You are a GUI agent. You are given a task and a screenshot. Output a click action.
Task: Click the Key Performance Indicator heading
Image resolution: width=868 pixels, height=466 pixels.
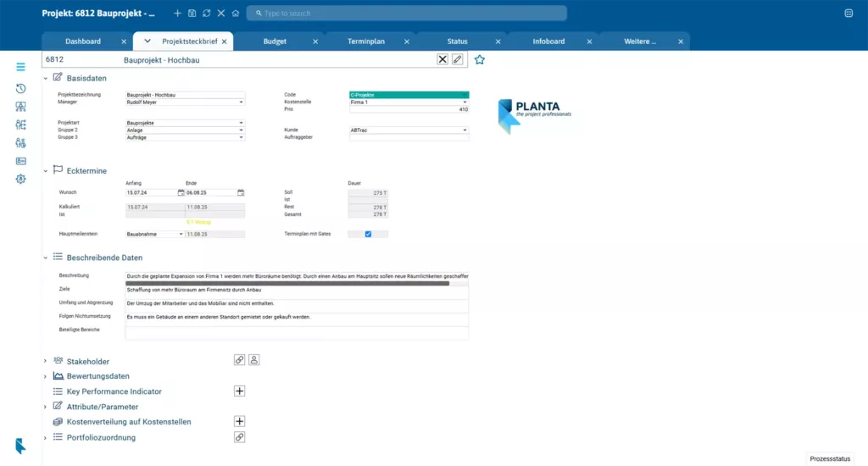(114, 391)
